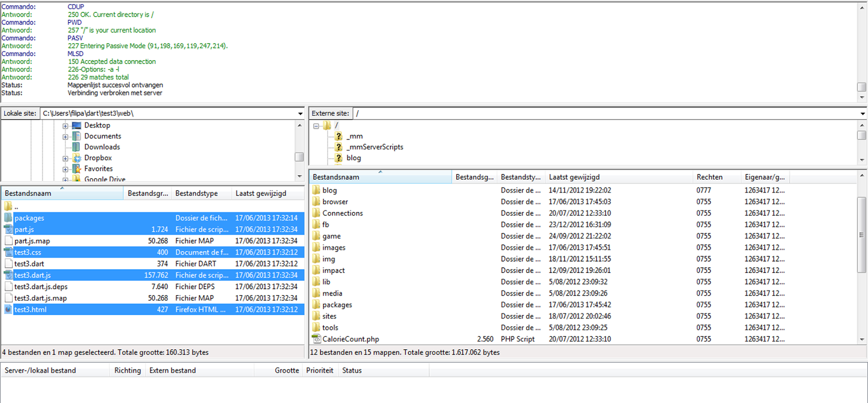Click _mmServerScripts in the remote directory tree
868x403 pixels.
point(375,147)
